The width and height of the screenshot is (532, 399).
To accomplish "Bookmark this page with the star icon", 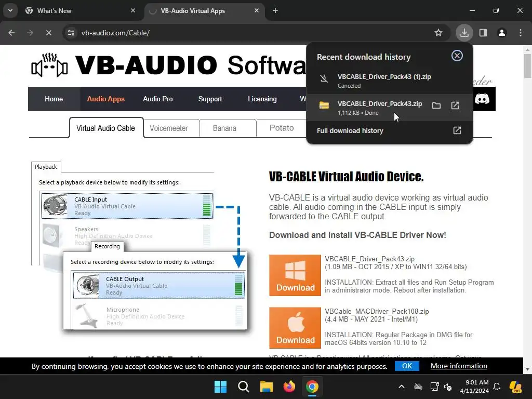I will 438,33.
